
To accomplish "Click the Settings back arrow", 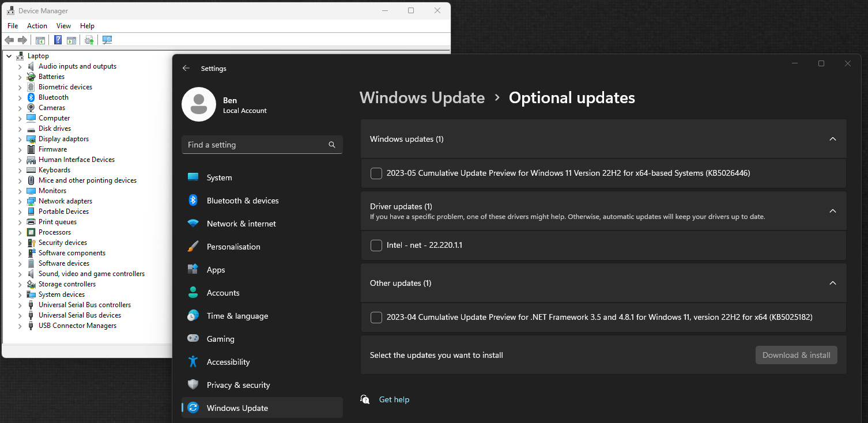I will click(x=186, y=68).
